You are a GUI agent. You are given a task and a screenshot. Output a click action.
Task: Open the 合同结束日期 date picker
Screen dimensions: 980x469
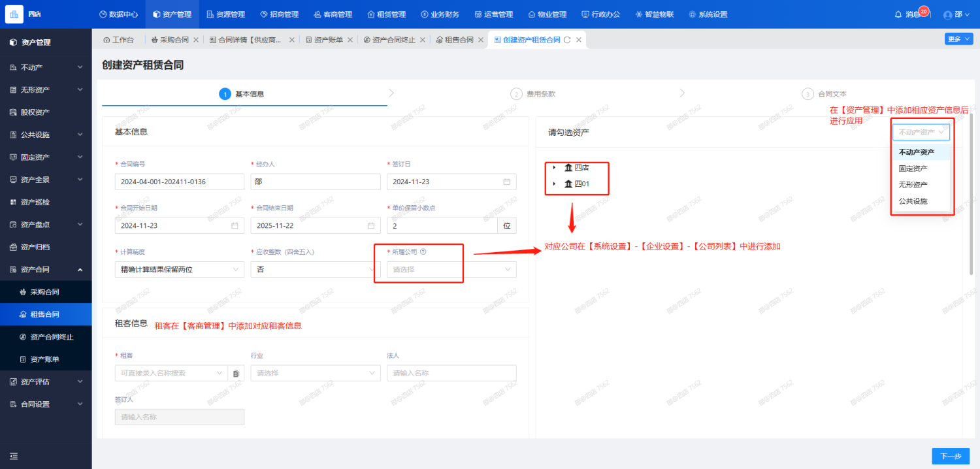click(x=316, y=225)
